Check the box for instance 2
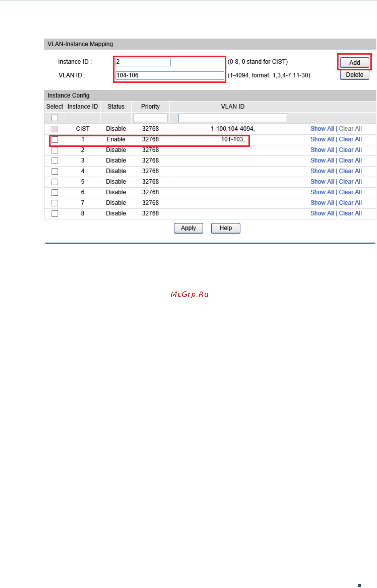377x588 pixels. [55, 150]
